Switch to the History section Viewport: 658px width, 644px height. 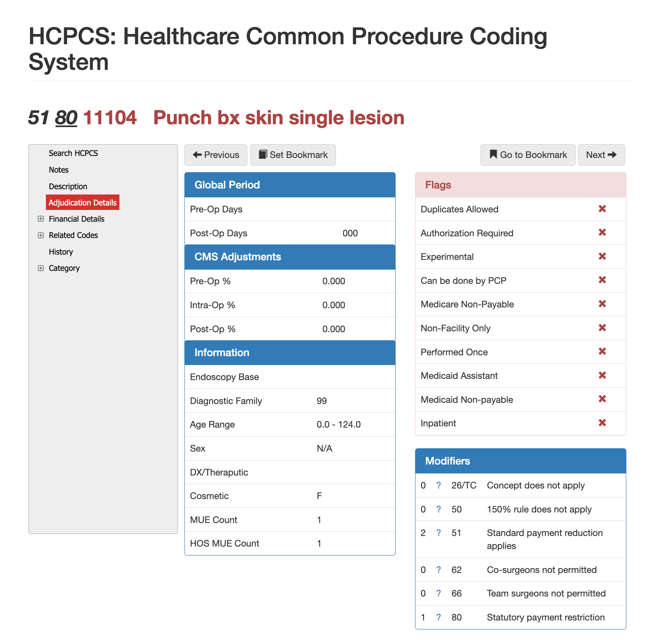point(61,252)
